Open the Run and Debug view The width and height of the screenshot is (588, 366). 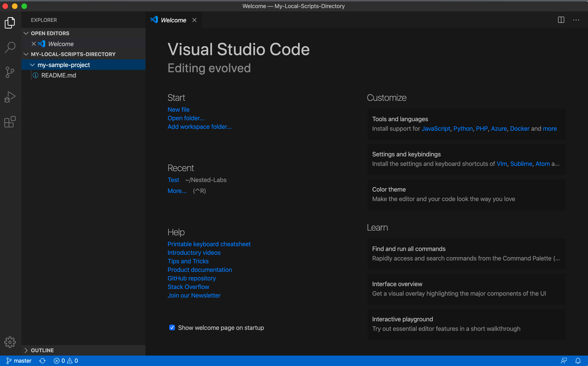coord(10,97)
